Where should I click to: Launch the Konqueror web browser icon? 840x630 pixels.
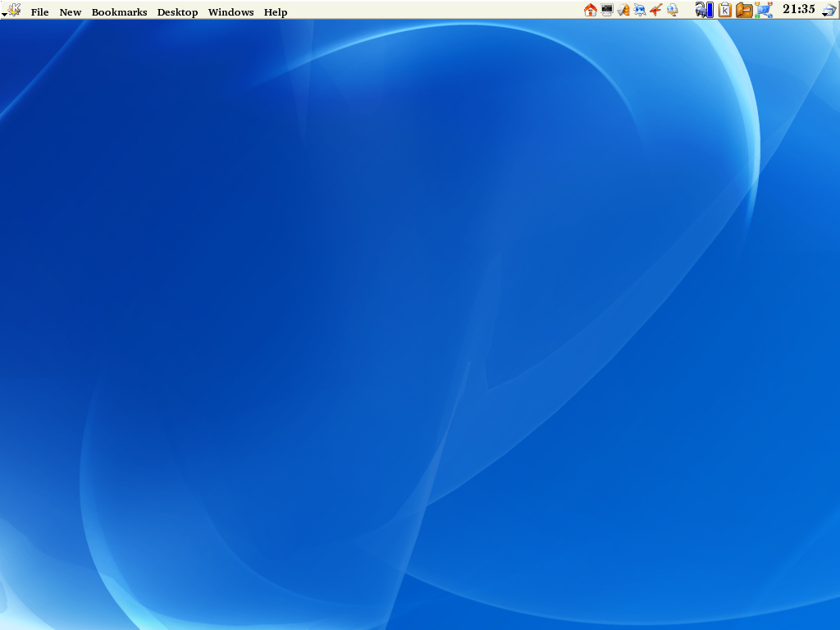pos(640,10)
